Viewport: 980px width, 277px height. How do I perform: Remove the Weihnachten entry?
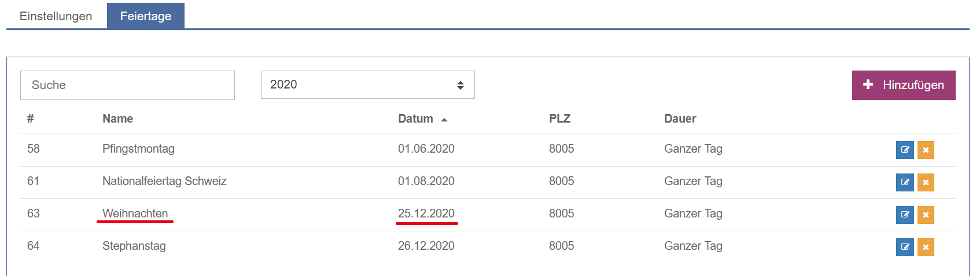(926, 215)
